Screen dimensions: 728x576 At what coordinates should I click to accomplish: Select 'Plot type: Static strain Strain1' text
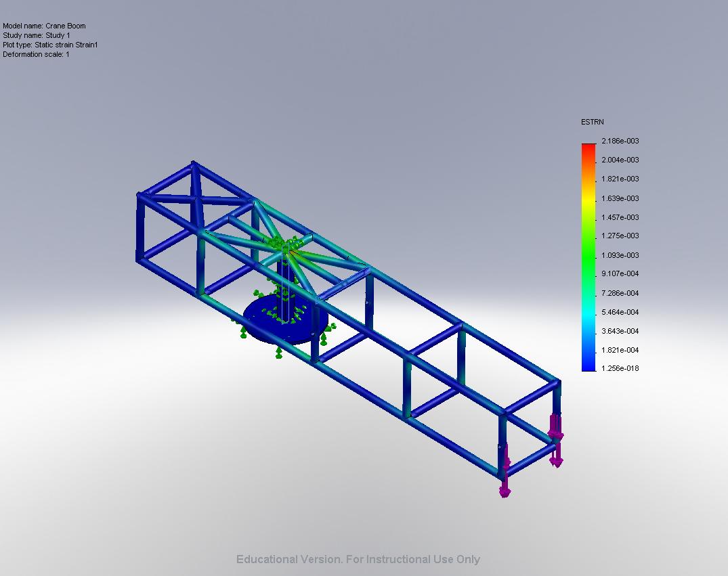(50, 45)
